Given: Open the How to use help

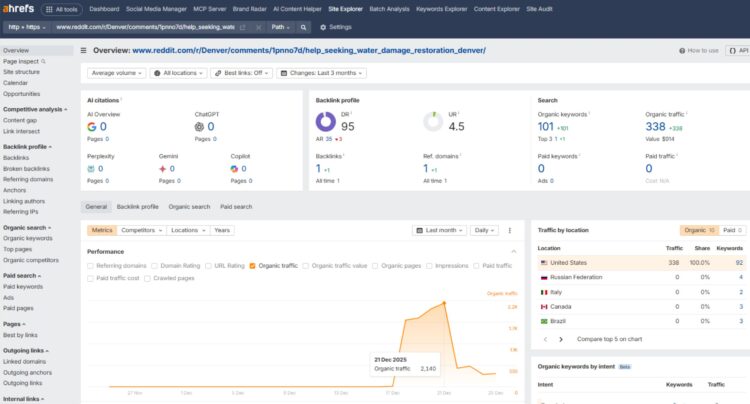Looking at the screenshot, I should tap(699, 50).
